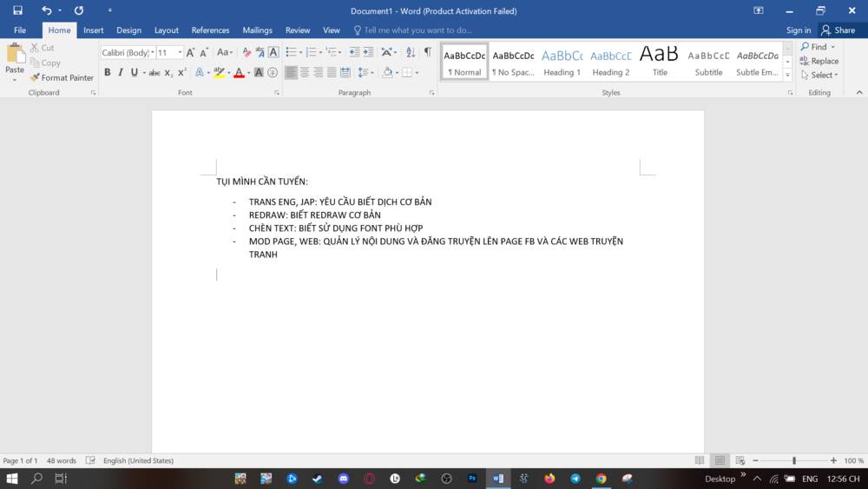Expand the font size dropdown
This screenshot has width=868, height=489.
point(181,52)
